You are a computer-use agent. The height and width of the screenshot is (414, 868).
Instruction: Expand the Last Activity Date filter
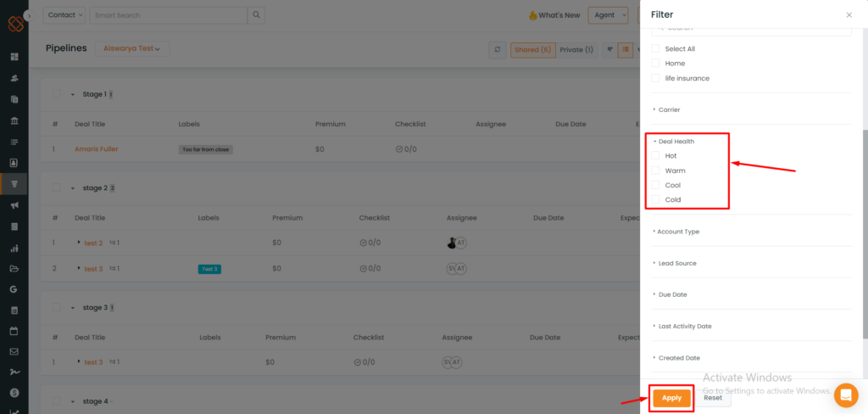pyautogui.click(x=682, y=327)
